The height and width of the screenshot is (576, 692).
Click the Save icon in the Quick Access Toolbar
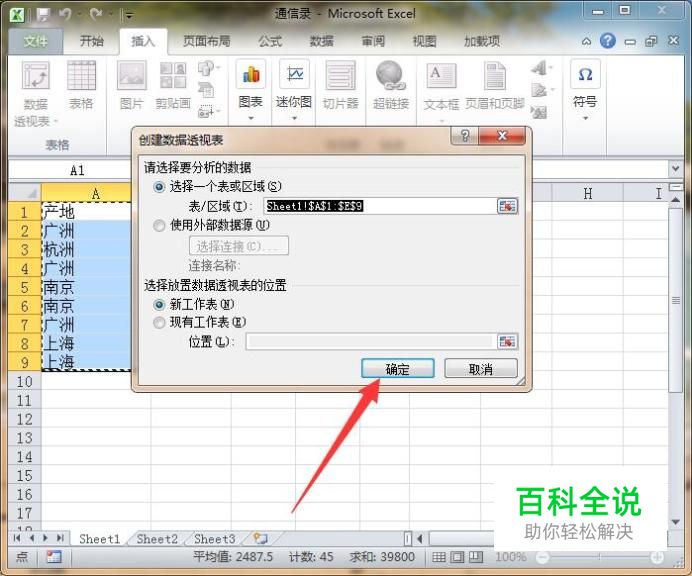pos(43,15)
